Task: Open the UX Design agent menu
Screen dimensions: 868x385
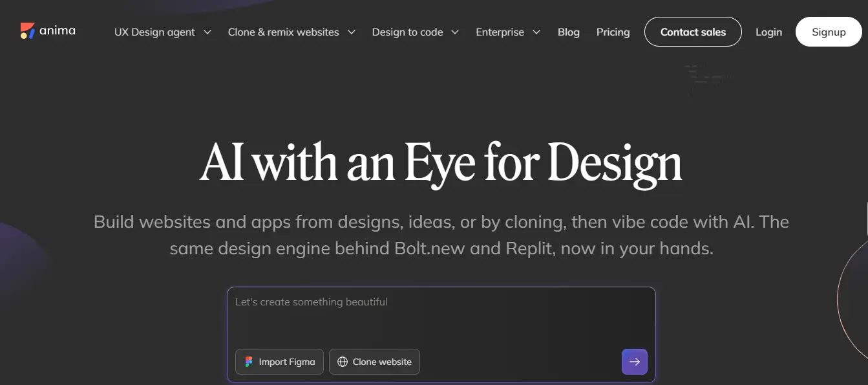Action: (x=154, y=32)
